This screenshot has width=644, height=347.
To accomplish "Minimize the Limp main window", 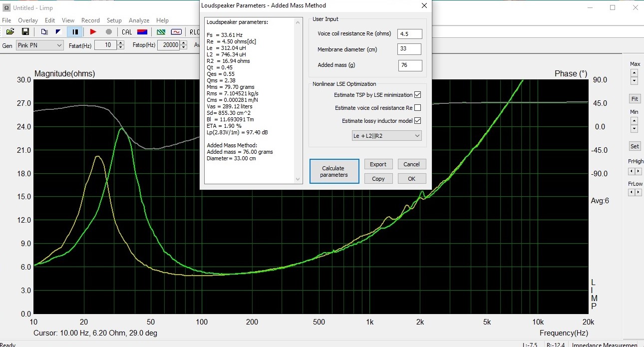I will [x=589, y=7].
